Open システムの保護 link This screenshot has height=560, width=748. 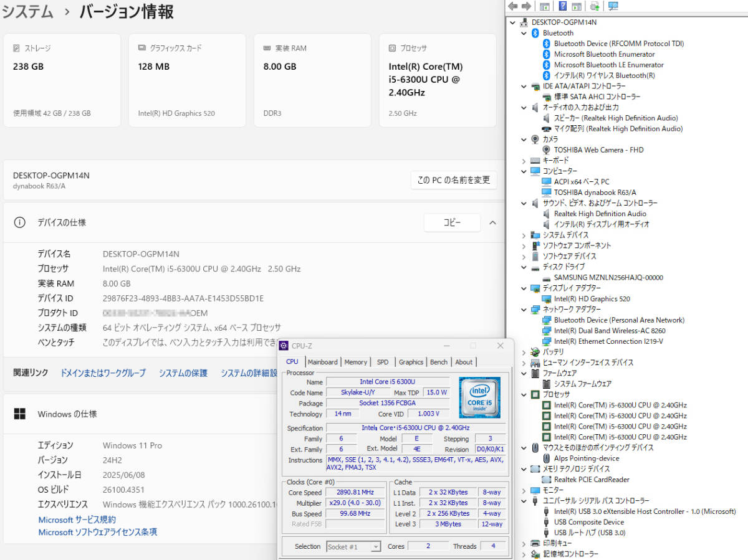[x=183, y=373]
